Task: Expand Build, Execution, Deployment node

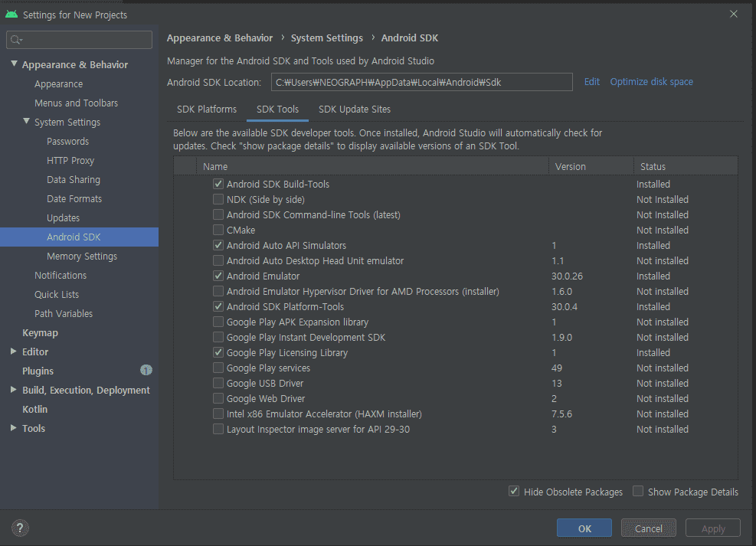Action: pyautogui.click(x=14, y=389)
